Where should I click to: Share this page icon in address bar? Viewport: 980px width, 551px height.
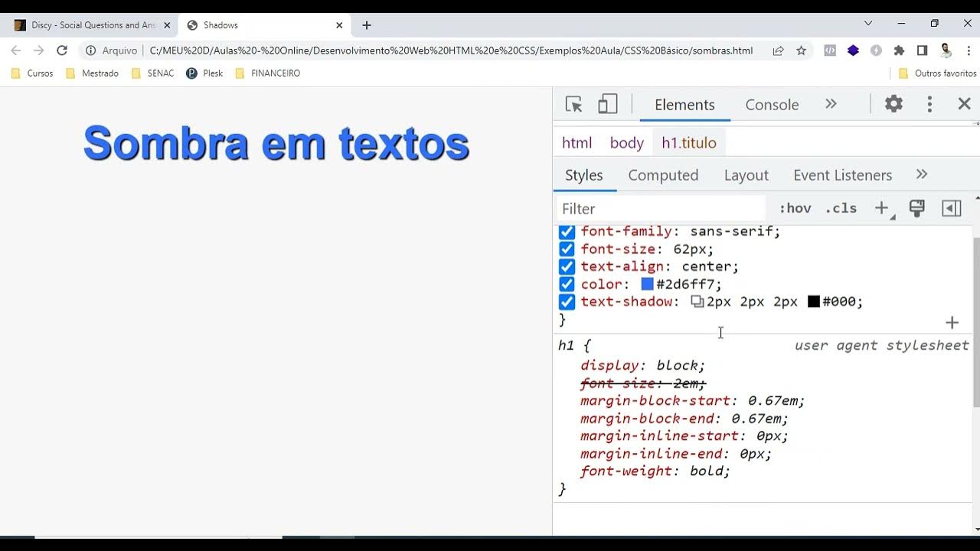click(778, 51)
